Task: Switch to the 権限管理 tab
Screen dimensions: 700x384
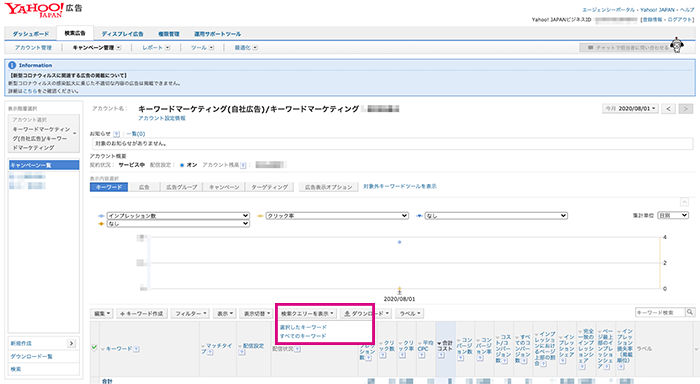Action: point(169,34)
